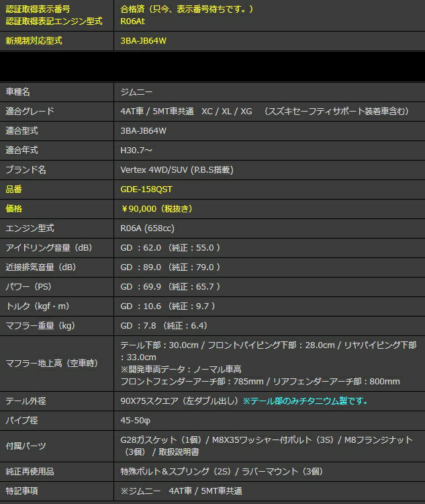This screenshot has width=425, height=504.
Task: Click the 認証取得表示番号 label
Action: [x=38, y=9]
